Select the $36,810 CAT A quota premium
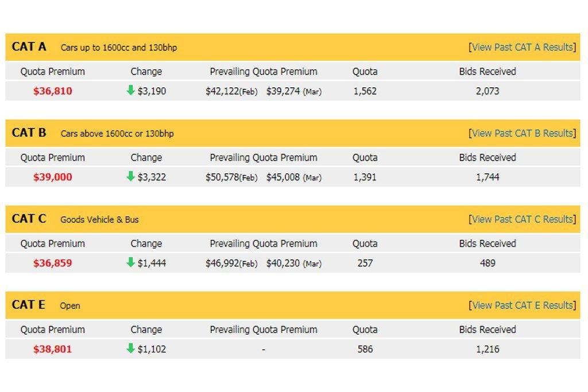Image resolution: width=588 pixels, height=392 pixels. (x=53, y=91)
